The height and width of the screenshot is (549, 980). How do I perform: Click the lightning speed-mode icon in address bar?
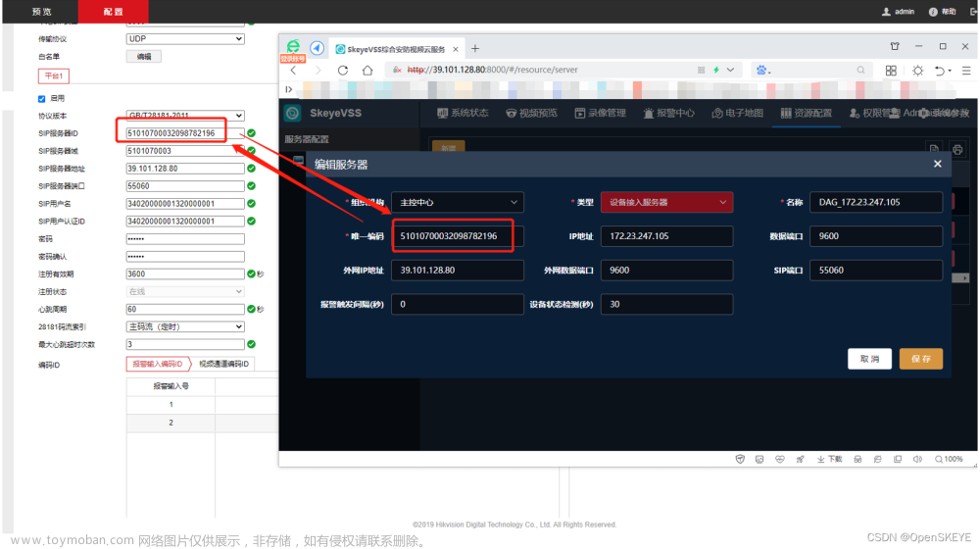(x=716, y=70)
